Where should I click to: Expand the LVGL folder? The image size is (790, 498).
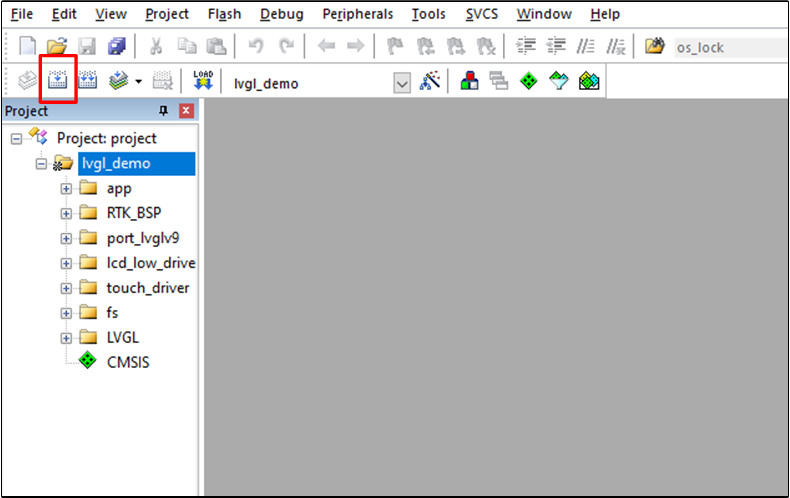(66, 338)
